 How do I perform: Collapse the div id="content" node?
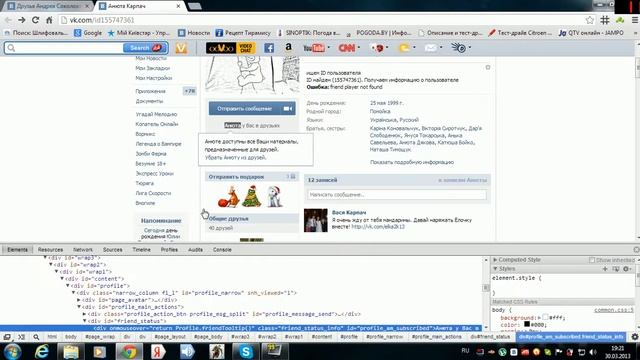(62, 279)
